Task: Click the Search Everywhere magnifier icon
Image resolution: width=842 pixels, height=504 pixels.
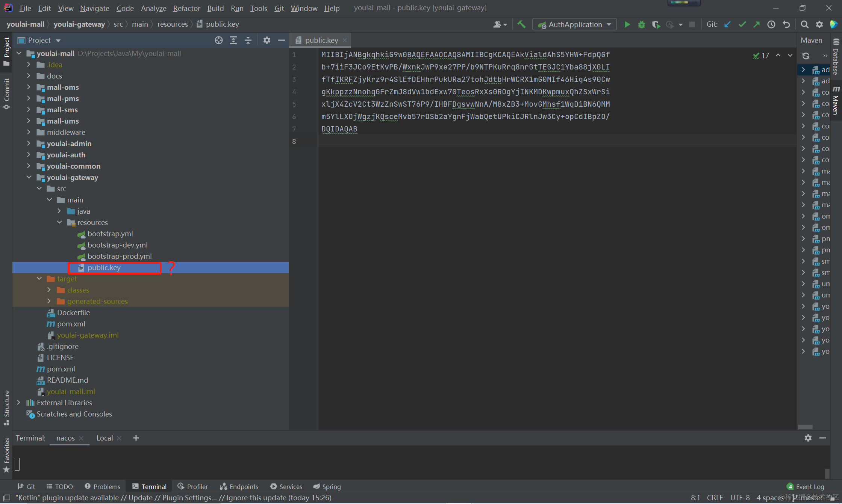Action: (x=804, y=24)
